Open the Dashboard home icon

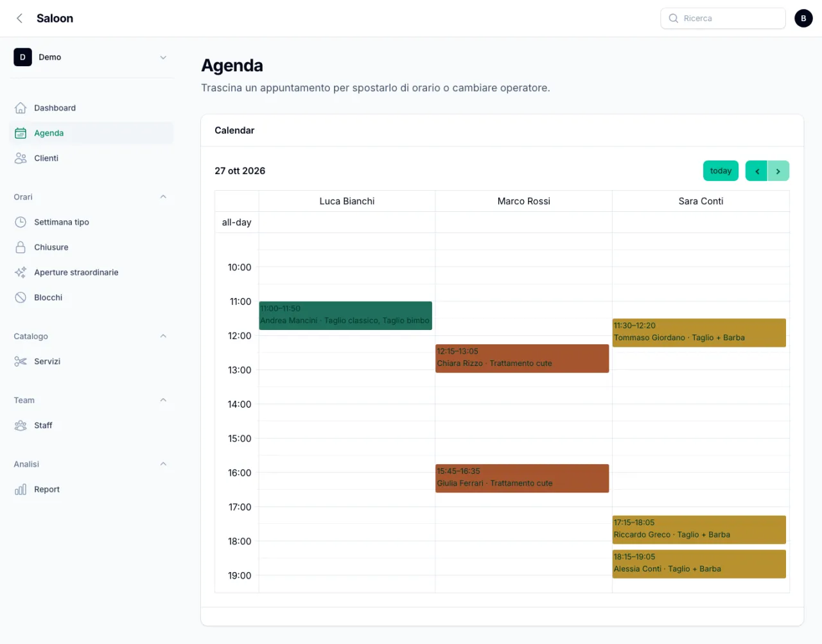[x=21, y=108]
